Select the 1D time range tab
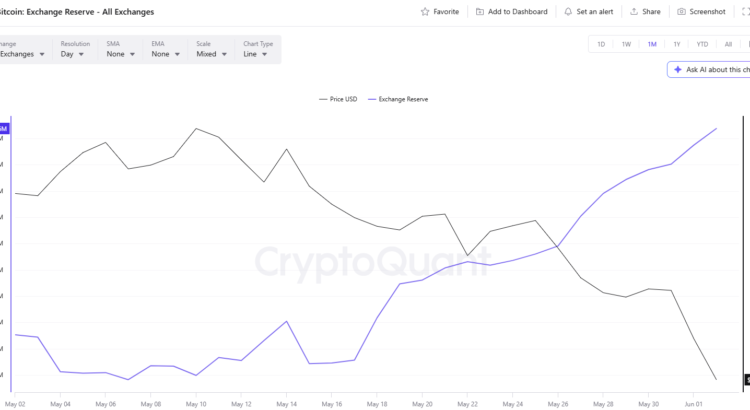The width and height of the screenshot is (750, 410). click(x=601, y=44)
